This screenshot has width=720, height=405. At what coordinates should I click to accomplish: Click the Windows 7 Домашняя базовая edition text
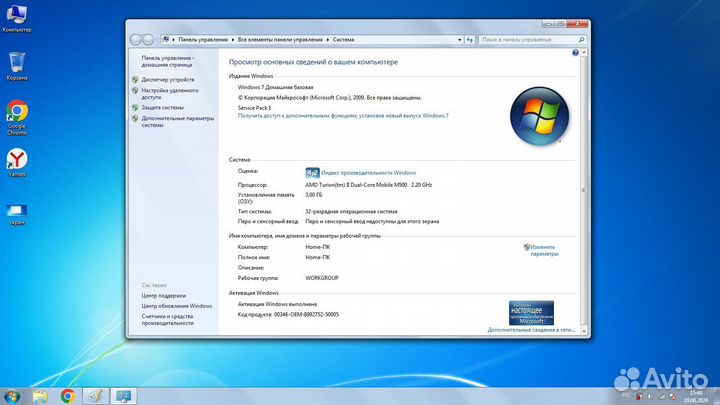pos(276,87)
